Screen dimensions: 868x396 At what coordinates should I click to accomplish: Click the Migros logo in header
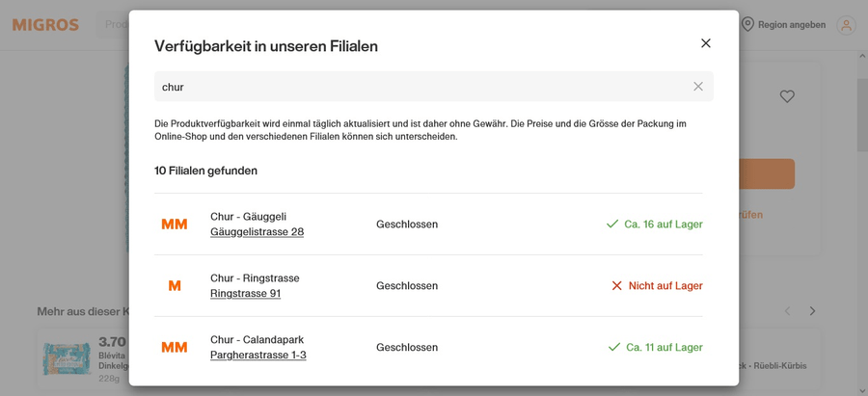[x=45, y=25]
